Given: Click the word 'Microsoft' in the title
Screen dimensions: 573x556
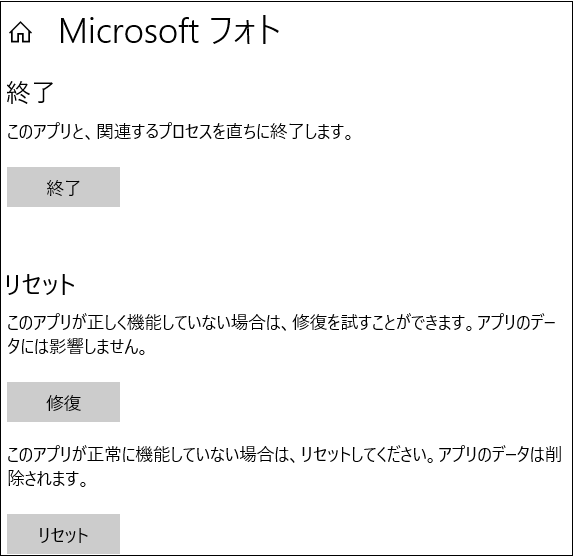Looking at the screenshot, I should pos(129,31).
